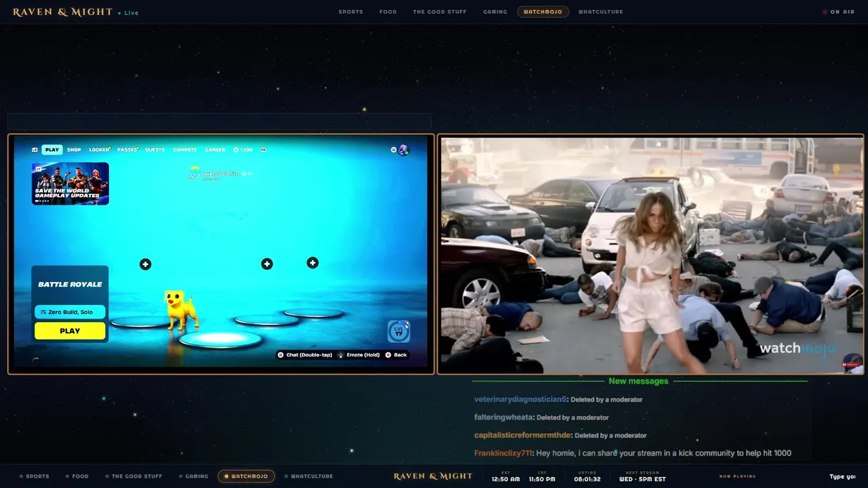Screen dimensions: 868x488
Task: Click the Chat (Double-tap) hint
Action: click(x=305, y=355)
